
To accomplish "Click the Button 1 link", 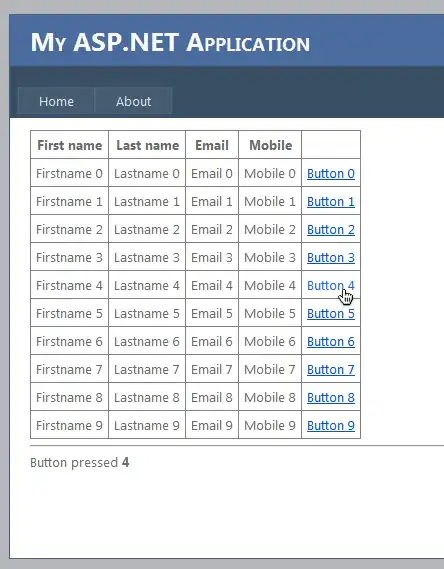I will [331, 201].
